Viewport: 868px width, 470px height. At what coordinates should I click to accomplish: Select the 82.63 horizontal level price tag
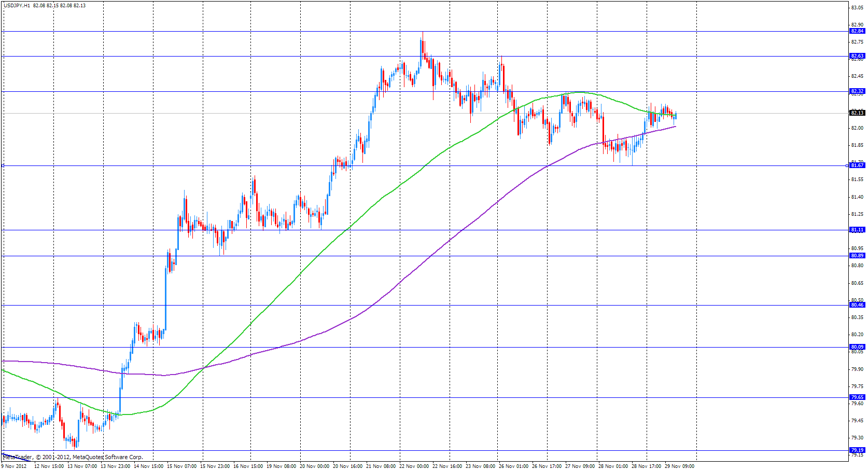(857, 56)
